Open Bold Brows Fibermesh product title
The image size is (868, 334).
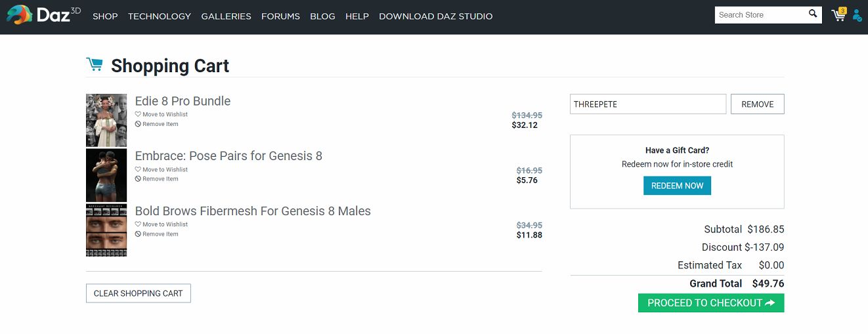(x=253, y=211)
